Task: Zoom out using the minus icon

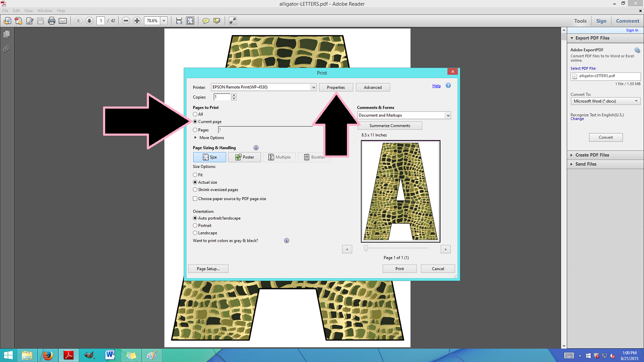Action: 126,21
